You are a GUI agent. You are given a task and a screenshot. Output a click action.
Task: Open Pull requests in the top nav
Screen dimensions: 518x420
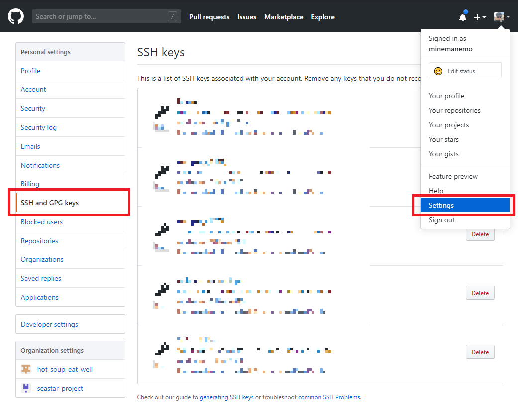click(209, 17)
